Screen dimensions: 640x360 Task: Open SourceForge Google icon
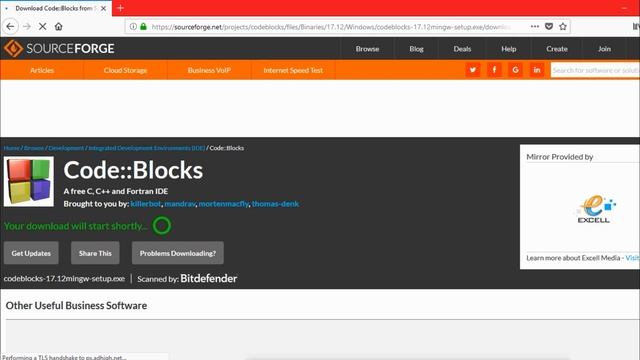pos(516,70)
